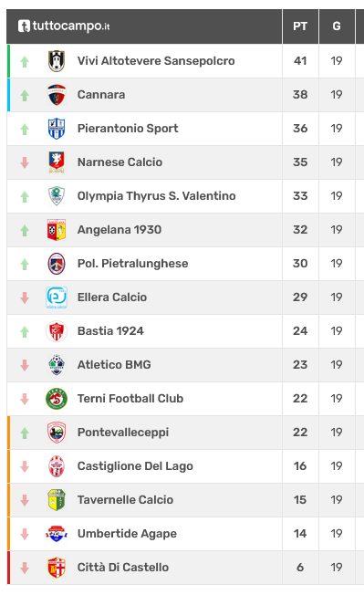Select Terni Football Club green crest
This screenshot has height=595, width=364.
[57, 399]
